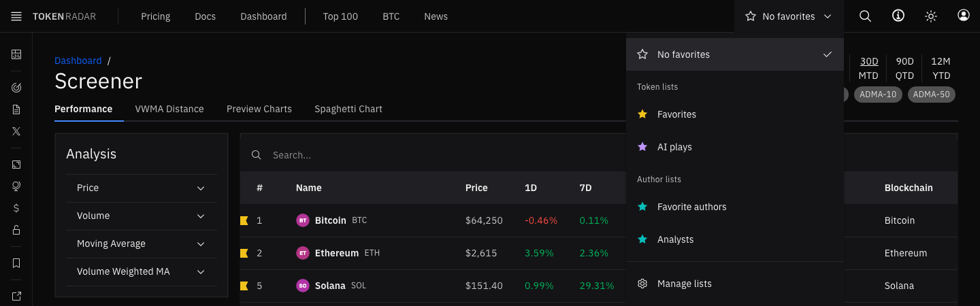
Task: Toggle the ADMA-10 chip
Action: [878, 95]
